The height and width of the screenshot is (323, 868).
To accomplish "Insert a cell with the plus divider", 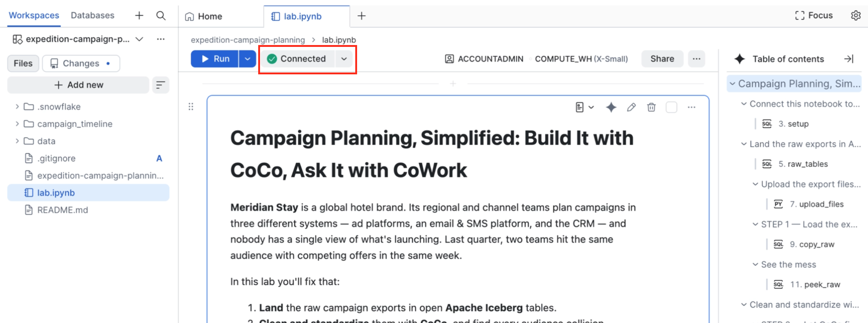I will (x=453, y=84).
